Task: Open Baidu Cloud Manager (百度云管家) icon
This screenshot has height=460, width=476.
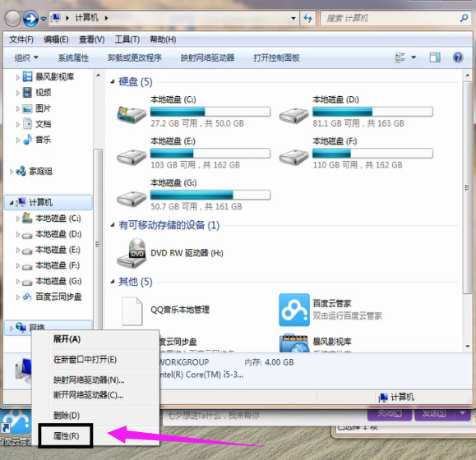Action: coord(294,310)
